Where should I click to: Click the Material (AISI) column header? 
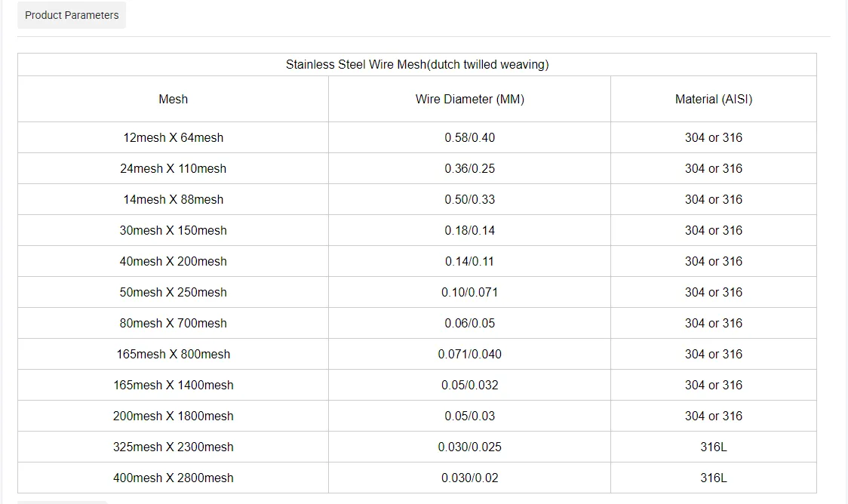click(713, 99)
